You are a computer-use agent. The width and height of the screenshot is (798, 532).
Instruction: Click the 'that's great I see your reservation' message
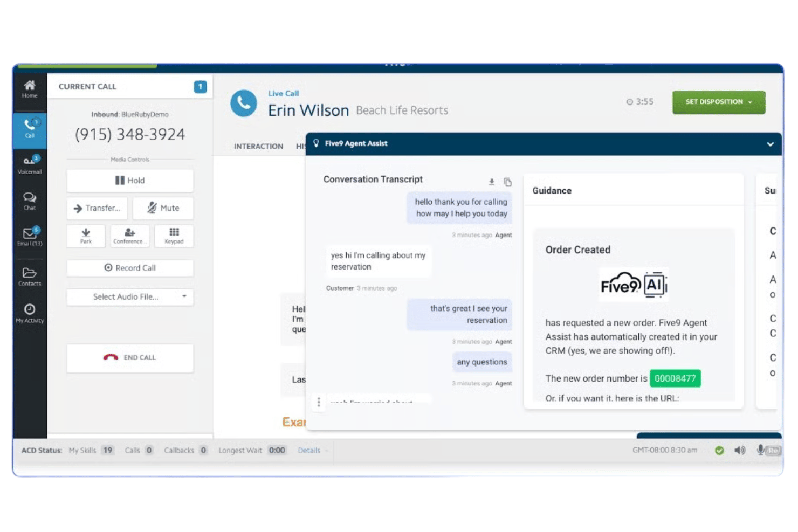pyautogui.click(x=460, y=314)
